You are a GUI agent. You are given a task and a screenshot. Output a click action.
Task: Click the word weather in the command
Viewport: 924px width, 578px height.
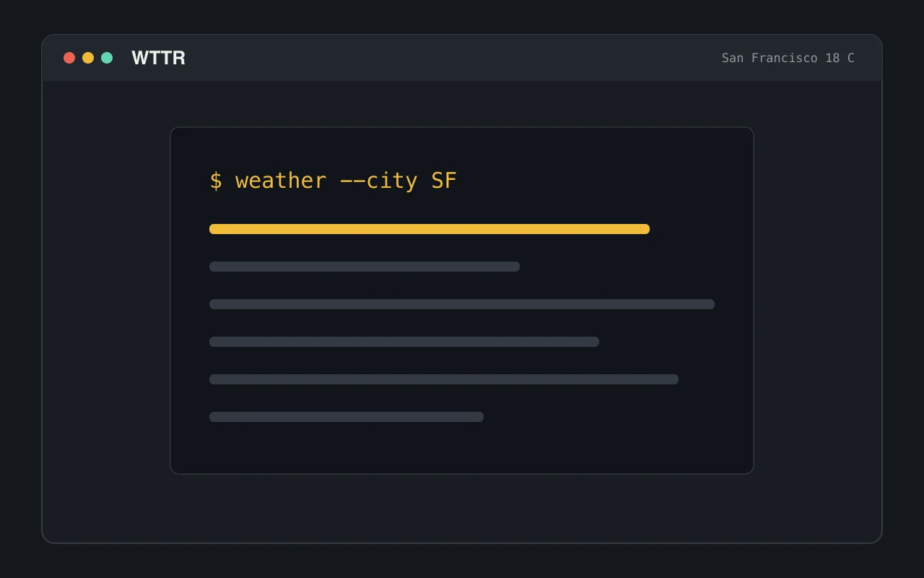pos(281,181)
